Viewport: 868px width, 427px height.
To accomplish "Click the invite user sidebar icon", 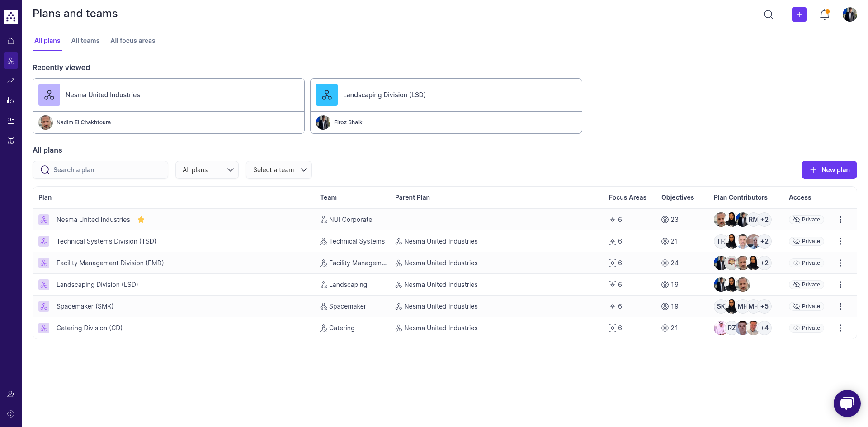I will click(11, 394).
